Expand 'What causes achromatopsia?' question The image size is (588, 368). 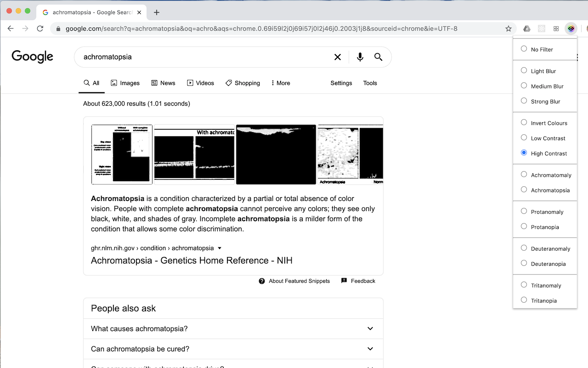[233, 328]
